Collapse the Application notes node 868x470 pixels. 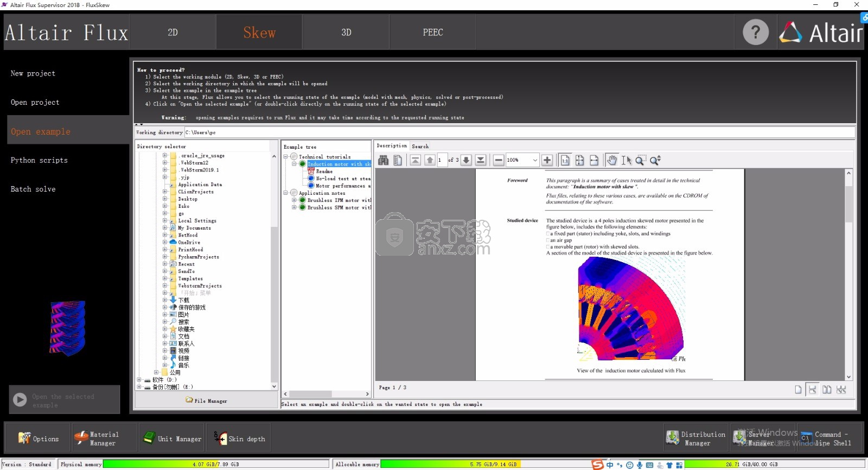286,193
